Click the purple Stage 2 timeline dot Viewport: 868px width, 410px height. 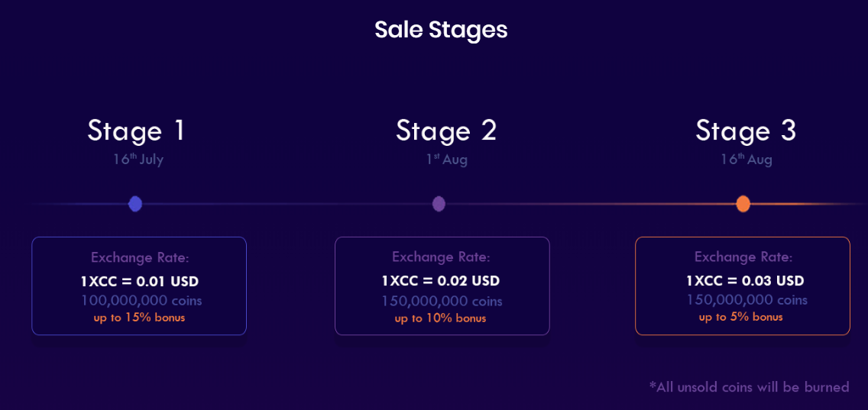pyautogui.click(x=439, y=204)
